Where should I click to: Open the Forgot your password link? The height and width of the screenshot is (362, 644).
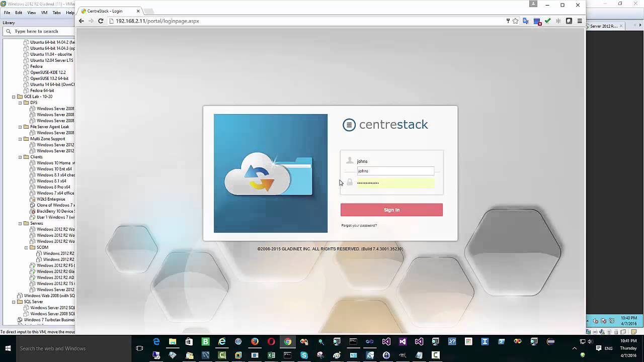click(x=359, y=225)
